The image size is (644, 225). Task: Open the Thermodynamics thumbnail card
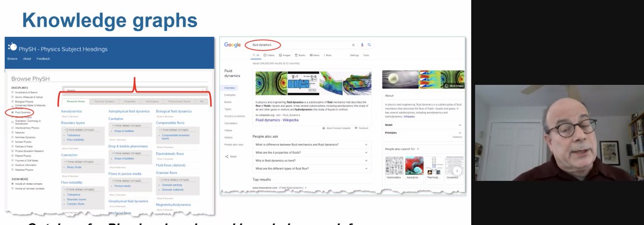[434, 170]
